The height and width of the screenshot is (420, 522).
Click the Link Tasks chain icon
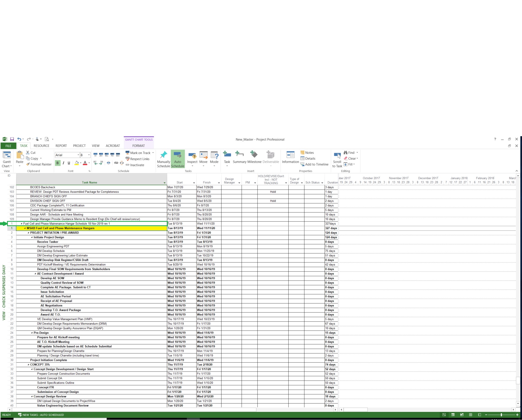click(x=116, y=163)
